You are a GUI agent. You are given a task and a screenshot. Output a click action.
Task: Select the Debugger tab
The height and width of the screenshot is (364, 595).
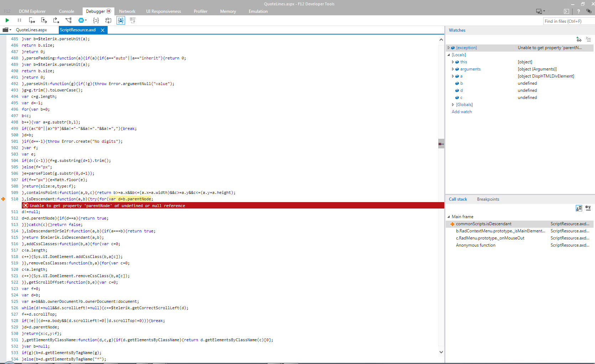98,11
